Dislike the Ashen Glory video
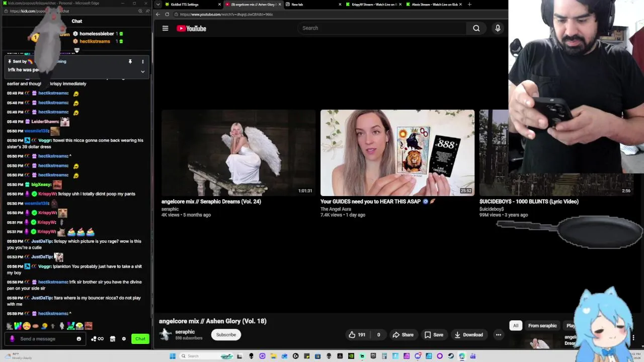 pyautogui.click(x=378, y=335)
